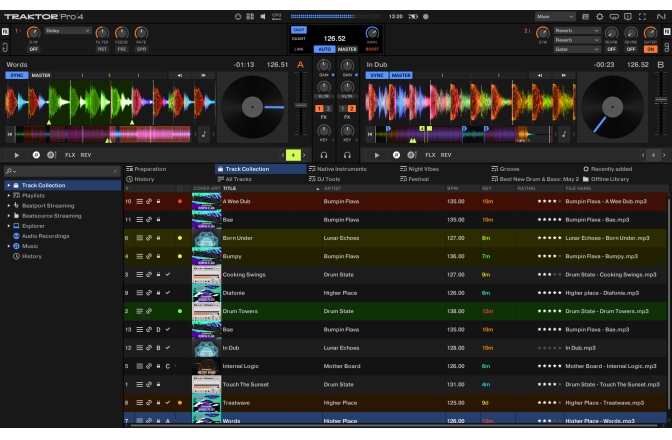Adjust the Deck B tempo fader
The width and height of the screenshot is (672, 440).
tap(661, 100)
